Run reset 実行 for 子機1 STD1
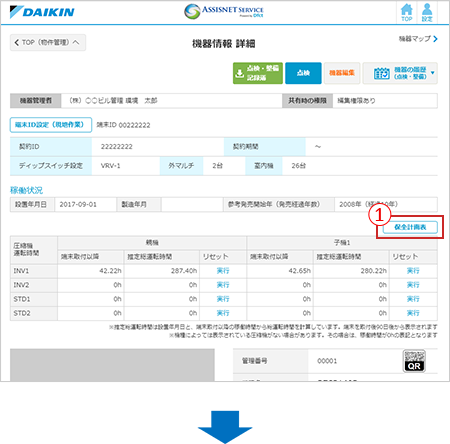Image resolution: width=450 pixels, height=444 pixels. (413, 299)
